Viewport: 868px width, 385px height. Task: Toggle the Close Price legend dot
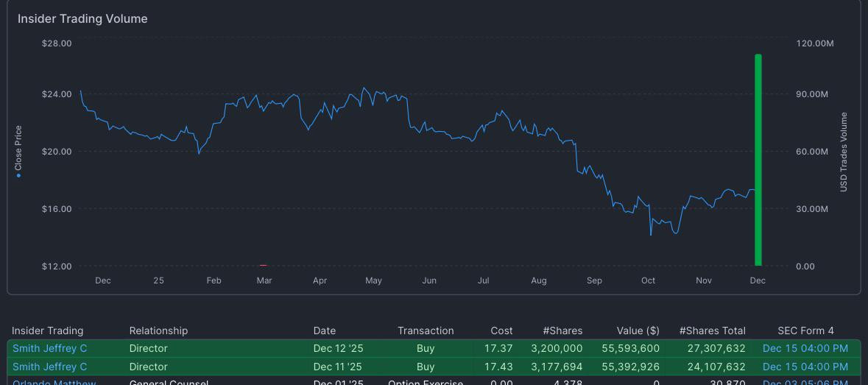(18, 175)
